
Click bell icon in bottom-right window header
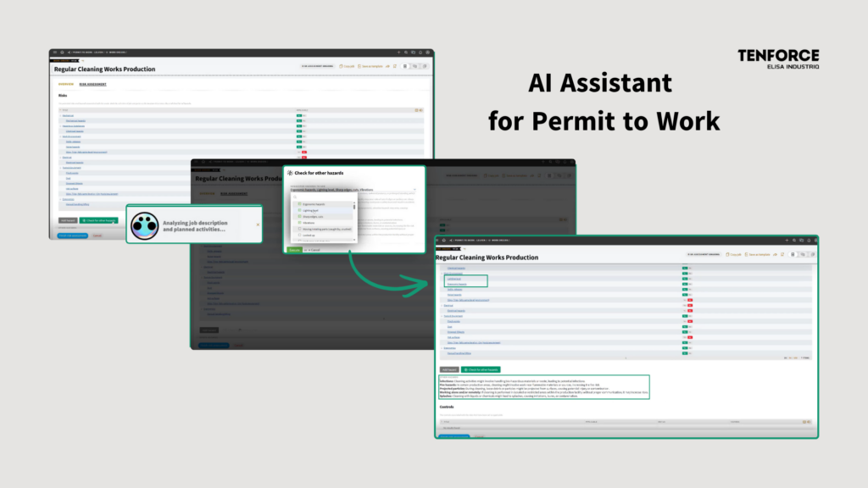[x=809, y=241]
